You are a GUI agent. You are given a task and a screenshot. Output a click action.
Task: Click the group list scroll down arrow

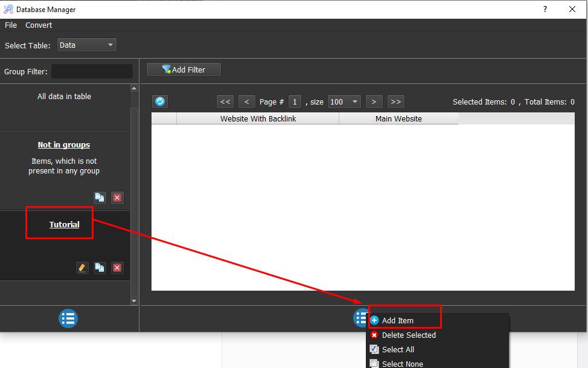point(134,301)
